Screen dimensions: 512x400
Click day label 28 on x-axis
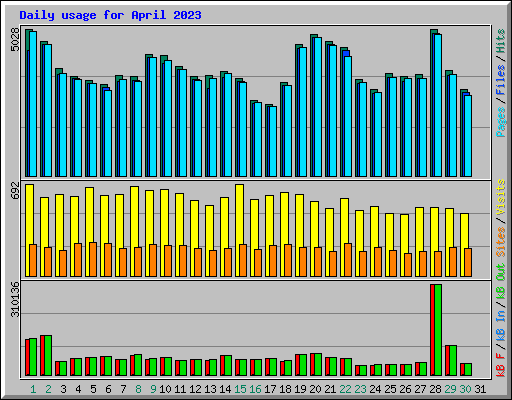click(435, 389)
